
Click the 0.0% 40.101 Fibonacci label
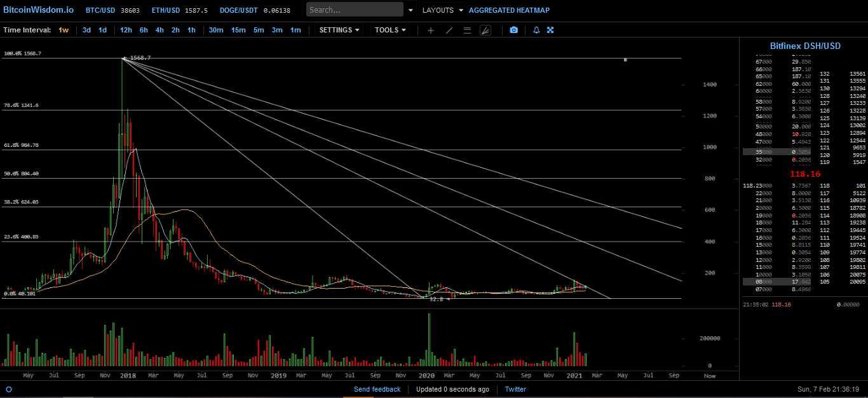[x=20, y=294]
